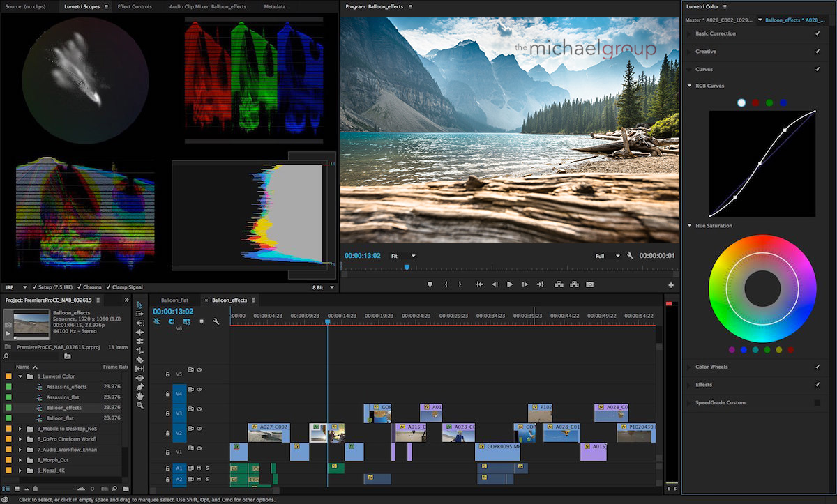The height and width of the screenshot is (504, 837).
Task: Expand the 8_Morph_Cut bin
Action: (x=20, y=460)
